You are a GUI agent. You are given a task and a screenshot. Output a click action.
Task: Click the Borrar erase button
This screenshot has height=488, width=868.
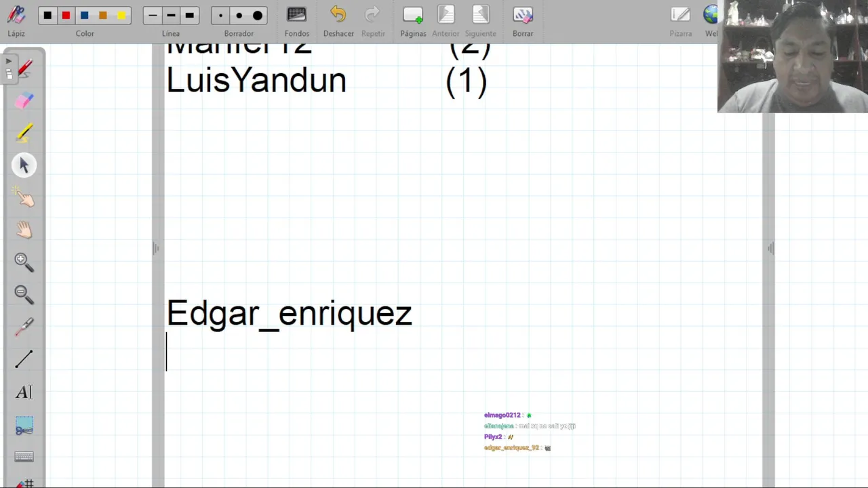(523, 20)
